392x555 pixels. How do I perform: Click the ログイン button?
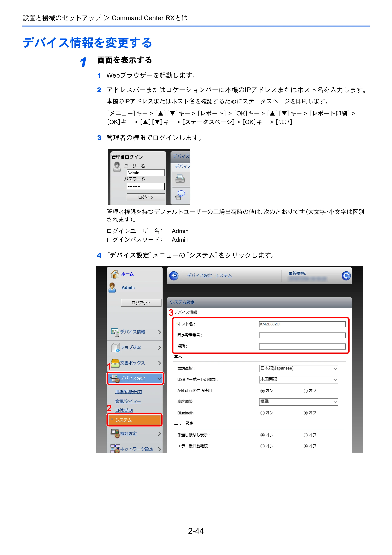(x=146, y=197)
